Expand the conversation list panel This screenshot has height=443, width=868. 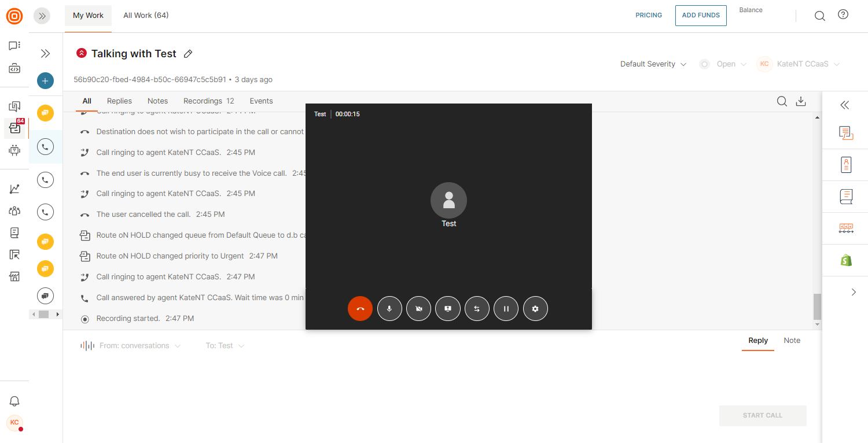click(45, 54)
